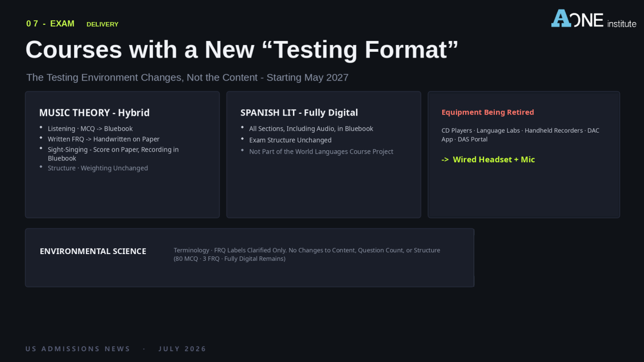Image resolution: width=644 pixels, height=362 pixels.
Task: Click the "Written FRQ -> Handwritten on Paper" bullet
Action: point(104,139)
